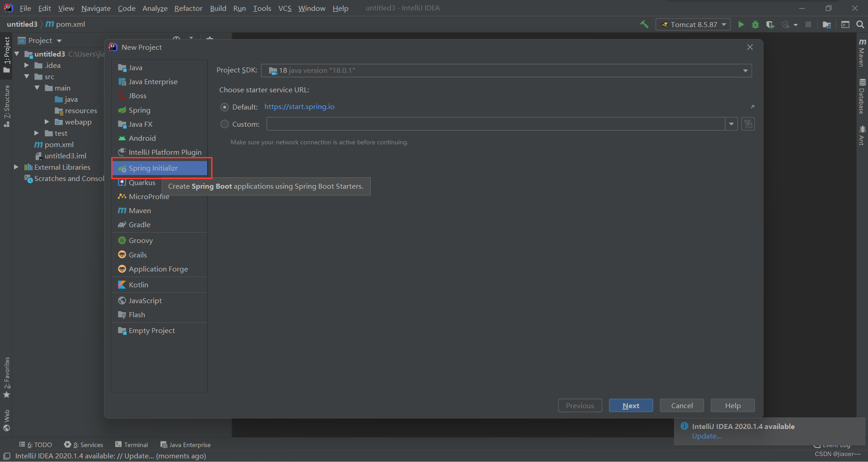This screenshot has height=462, width=868.
Task: Click the custom starter URL input field
Action: click(x=496, y=124)
